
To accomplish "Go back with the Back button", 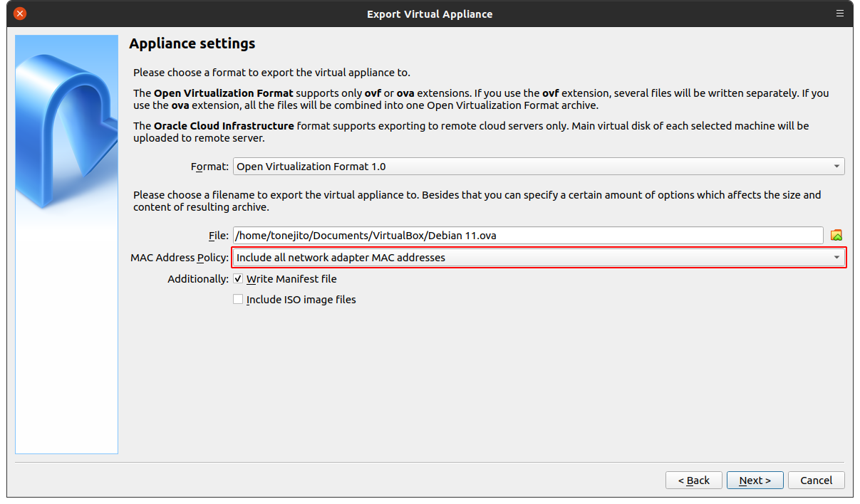I will pyautogui.click(x=693, y=481).
